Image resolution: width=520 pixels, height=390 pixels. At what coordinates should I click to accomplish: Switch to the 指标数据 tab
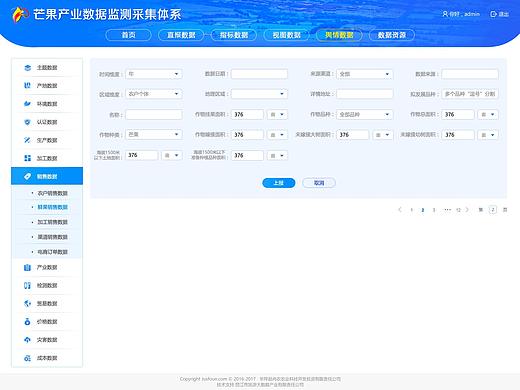point(234,35)
